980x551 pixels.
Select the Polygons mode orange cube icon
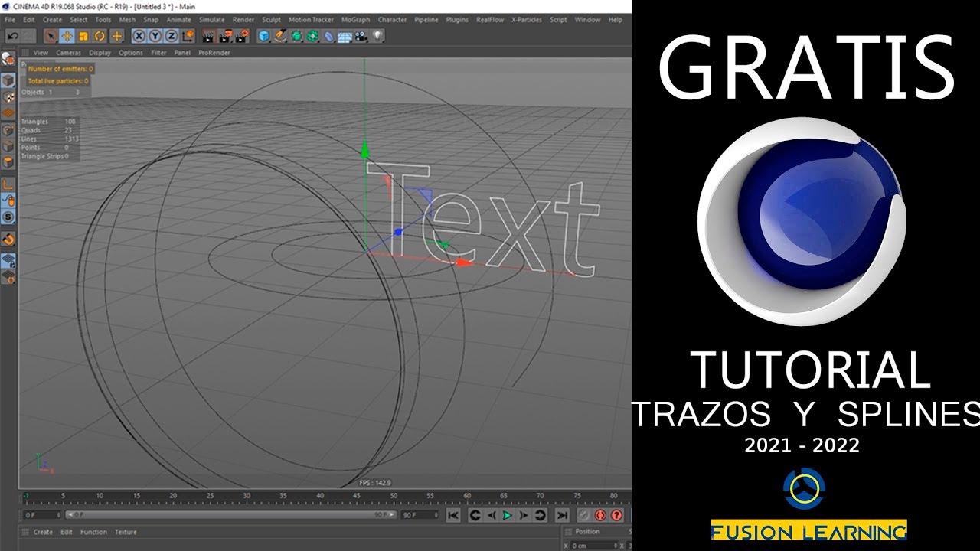(x=8, y=162)
